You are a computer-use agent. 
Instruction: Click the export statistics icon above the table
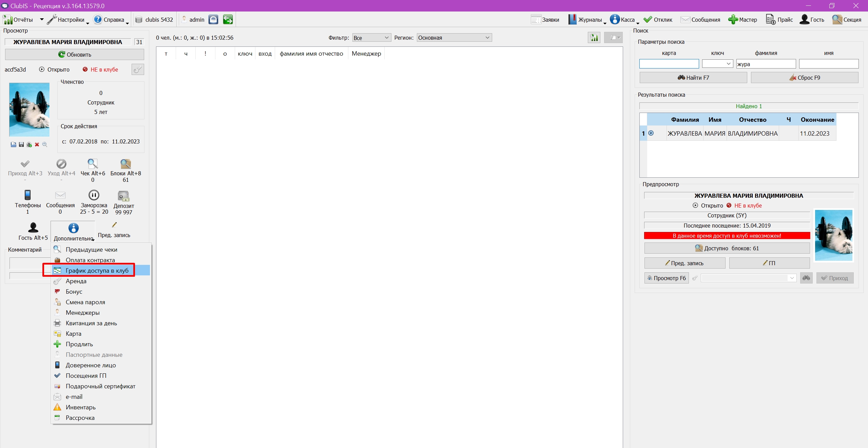pos(594,38)
